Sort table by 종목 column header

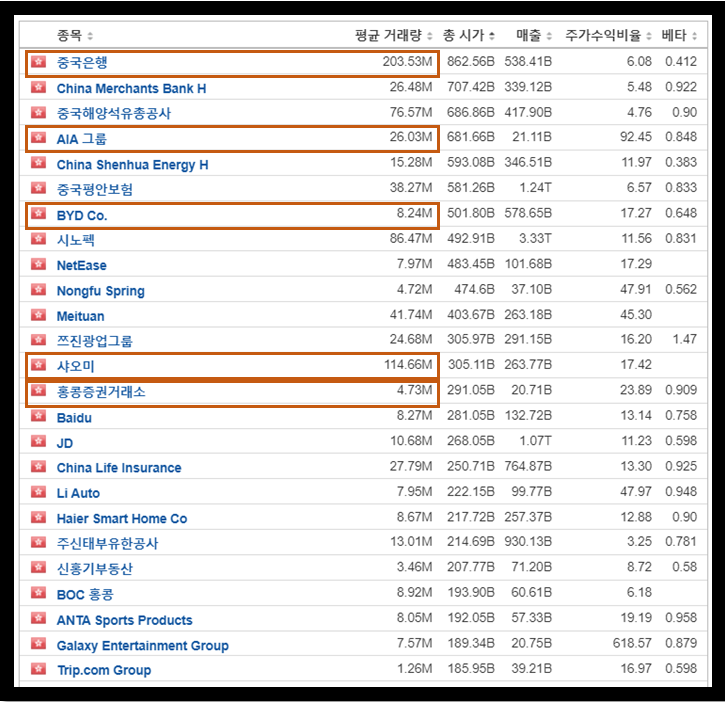pos(74,35)
